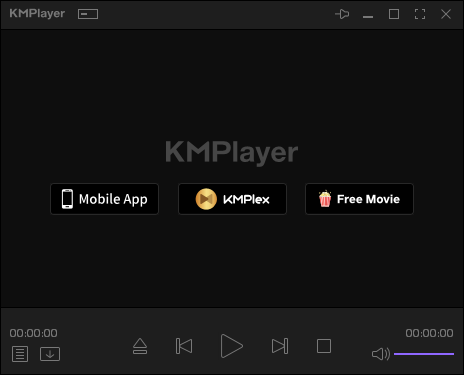Open the playlist panel icon
The height and width of the screenshot is (375, 464).
(20, 354)
